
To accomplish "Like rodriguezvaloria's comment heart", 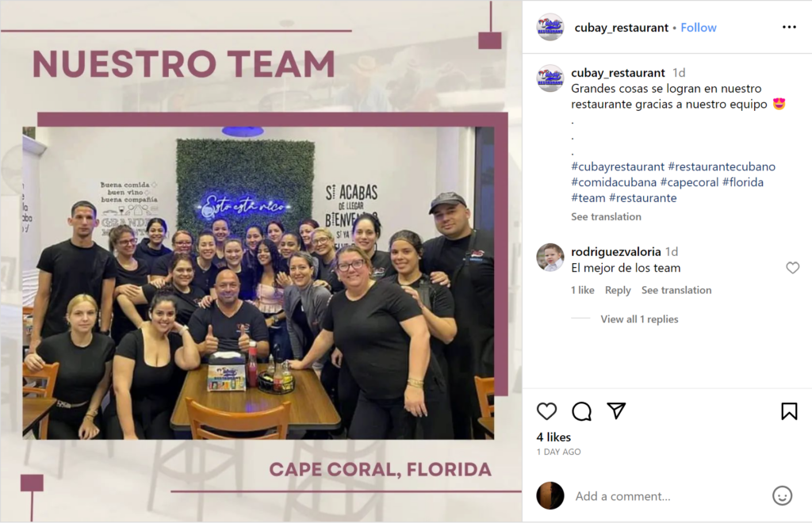I will click(792, 268).
